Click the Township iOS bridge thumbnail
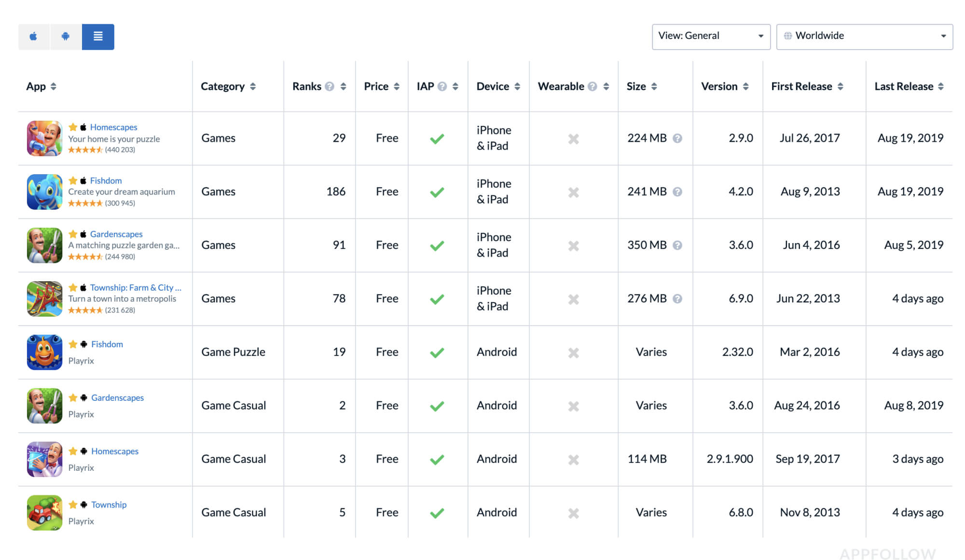 click(x=44, y=299)
